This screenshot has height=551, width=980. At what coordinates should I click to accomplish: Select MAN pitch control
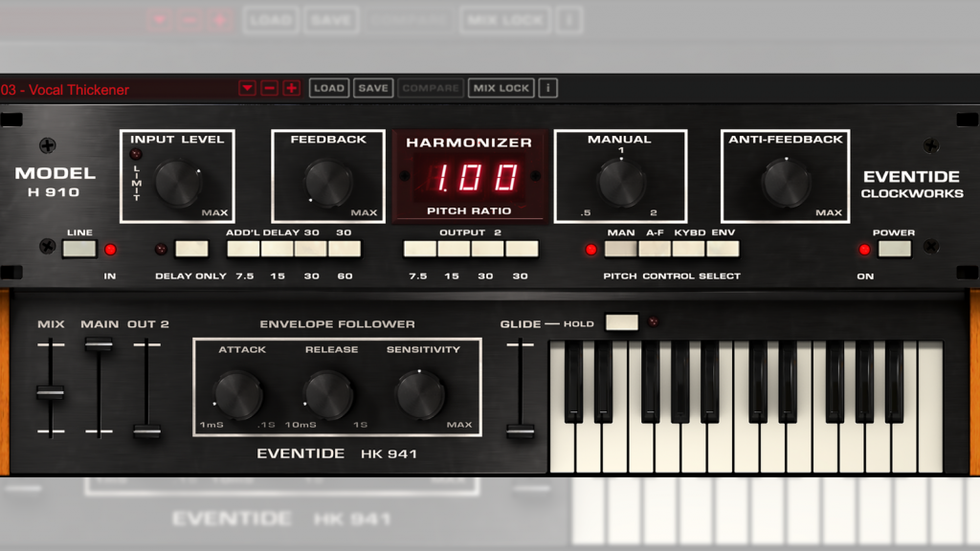[621, 249]
